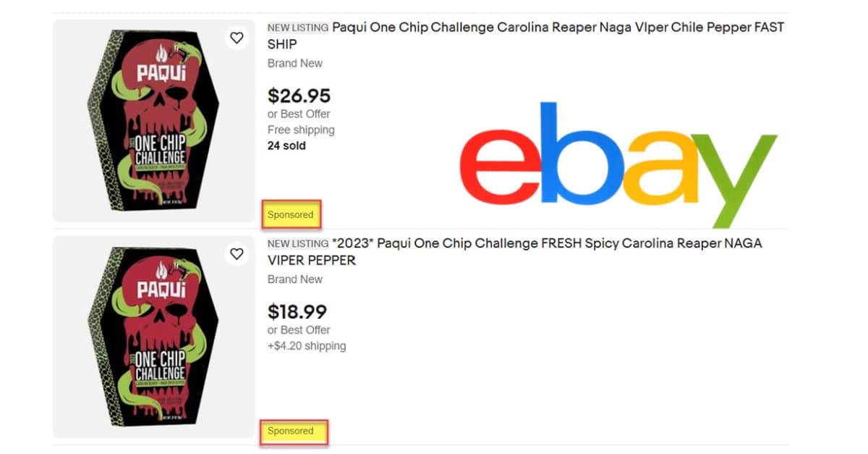Click the large eBay logo
This screenshot has height=454, width=868.
pos(618,161)
